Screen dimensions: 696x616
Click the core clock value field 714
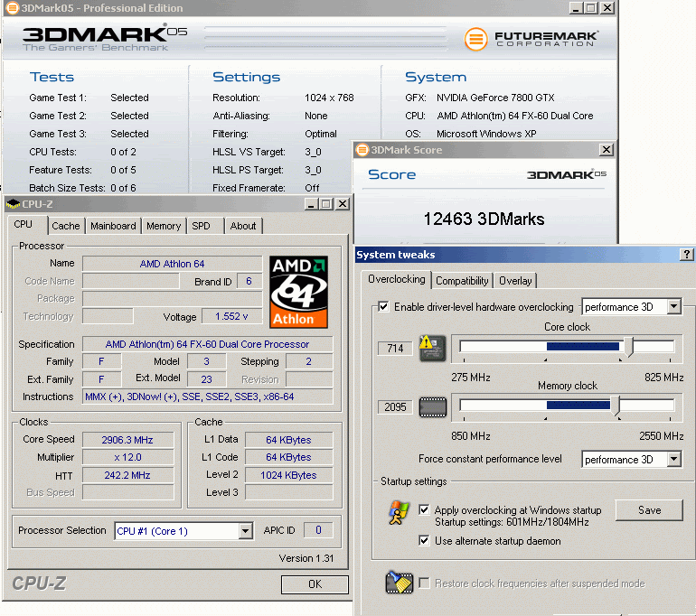coord(395,348)
